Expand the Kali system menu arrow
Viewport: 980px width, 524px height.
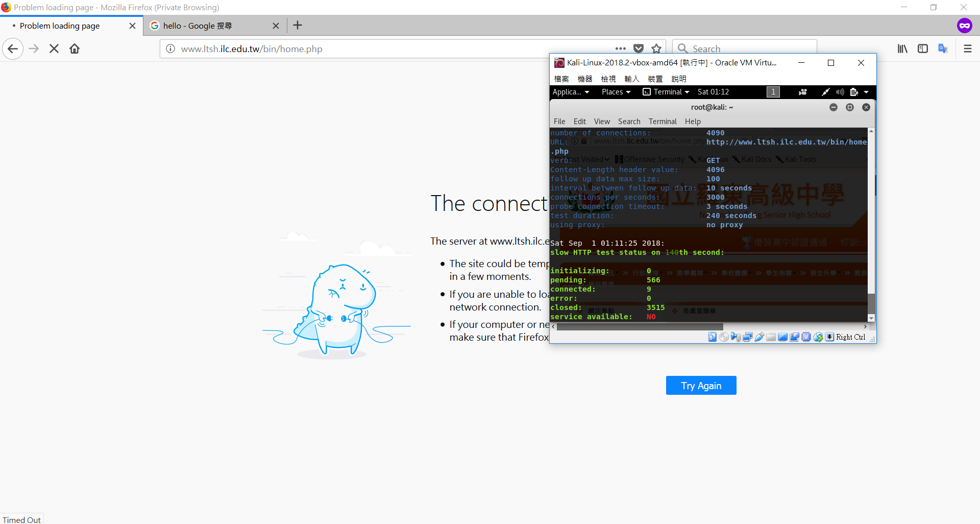[866, 92]
